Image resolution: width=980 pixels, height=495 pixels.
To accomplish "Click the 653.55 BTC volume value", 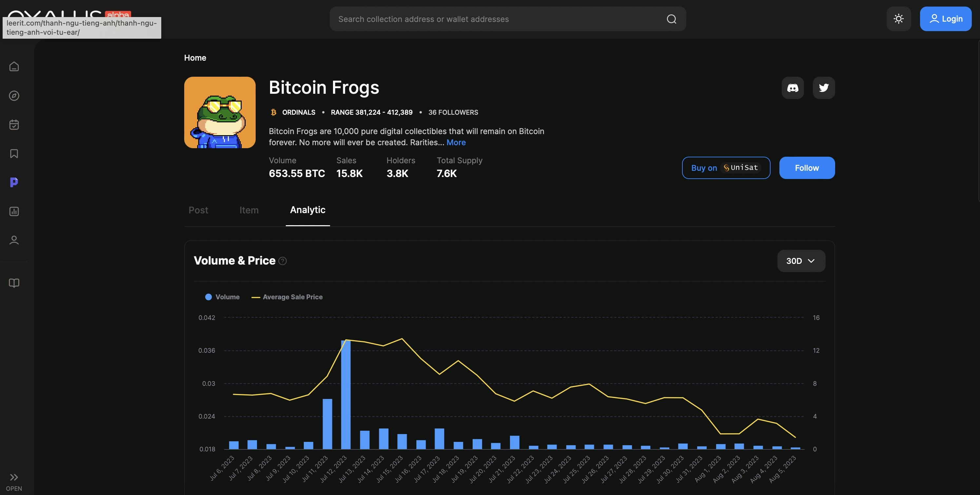I will coord(297,173).
